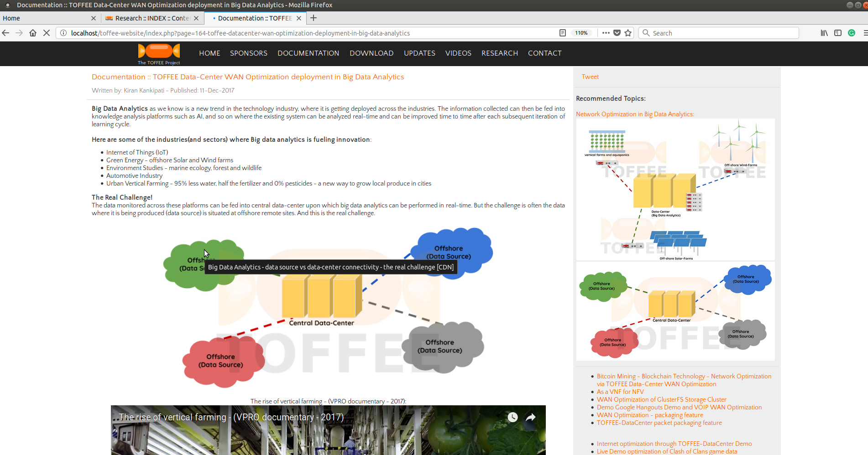Open Bitcoin Mining Blockchain Technology link
Screen dimensions: 868x455
[x=684, y=380]
